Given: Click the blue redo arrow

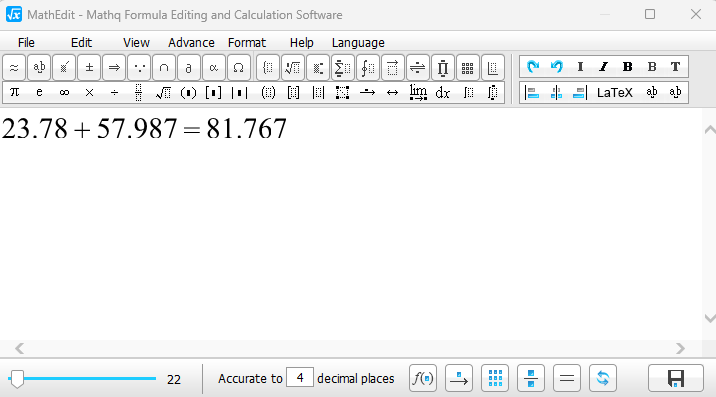Looking at the screenshot, I should coord(532,67).
